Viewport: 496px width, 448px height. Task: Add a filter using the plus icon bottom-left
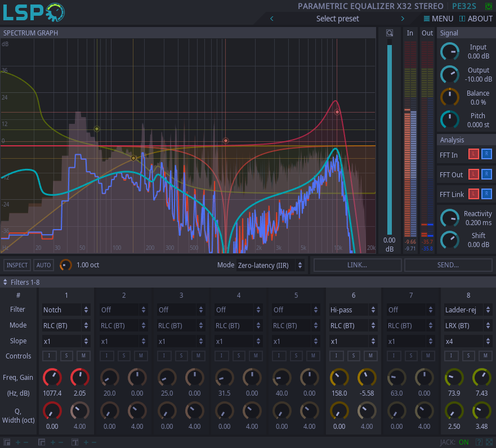(x=17, y=442)
